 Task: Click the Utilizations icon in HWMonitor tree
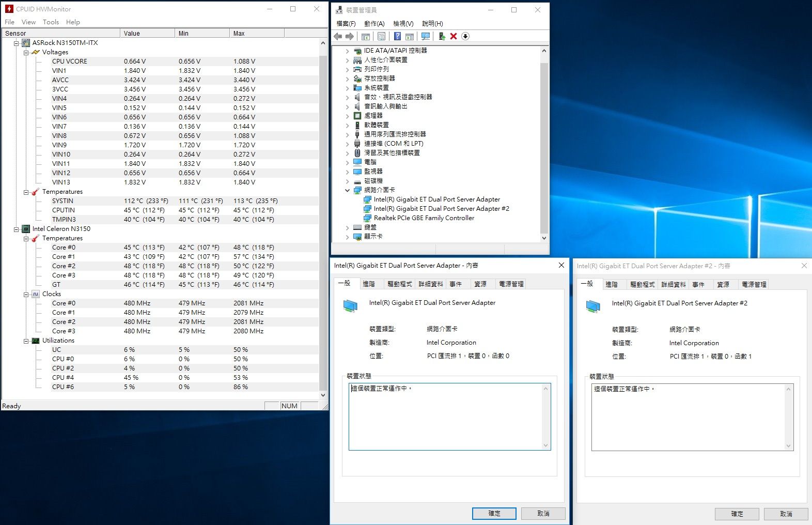click(x=36, y=341)
